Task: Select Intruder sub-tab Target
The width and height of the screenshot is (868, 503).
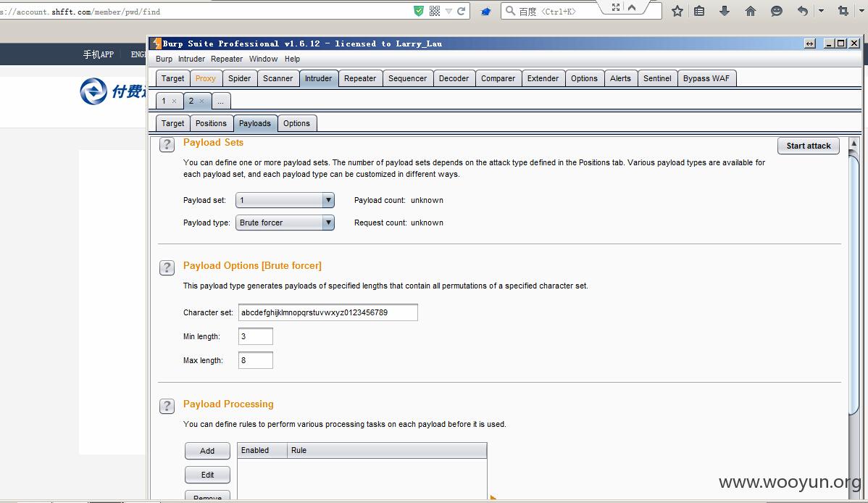Action: click(172, 123)
